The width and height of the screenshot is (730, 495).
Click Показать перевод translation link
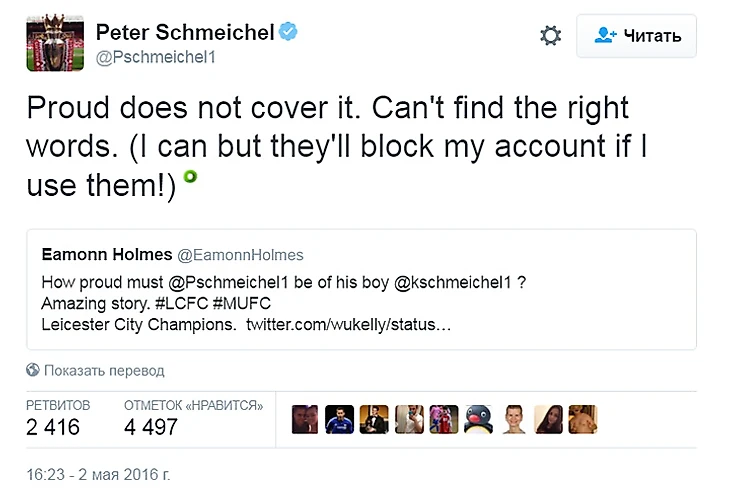click(104, 370)
